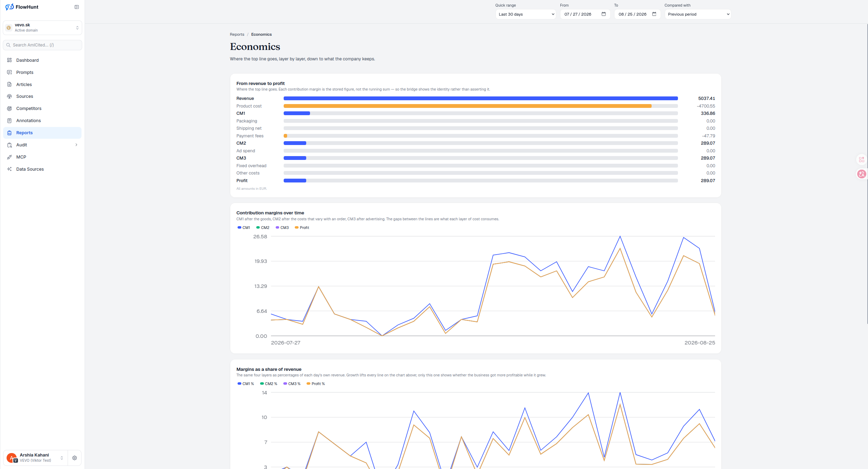Click the vevo.sk domain avatar icon
This screenshot has height=469, width=868.
point(9,28)
